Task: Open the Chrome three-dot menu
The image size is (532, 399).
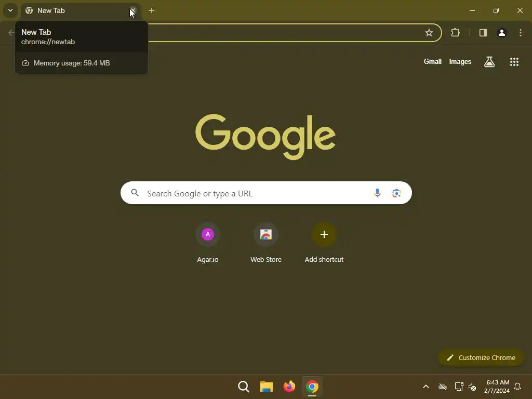Action: [x=521, y=33]
